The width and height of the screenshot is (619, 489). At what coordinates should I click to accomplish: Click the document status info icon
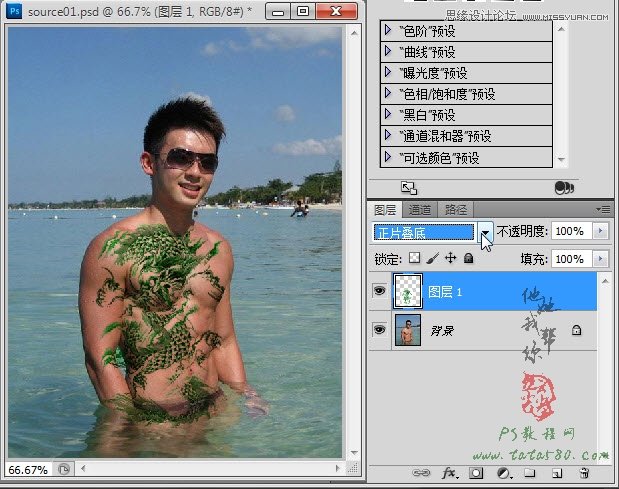tap(64, 469)
